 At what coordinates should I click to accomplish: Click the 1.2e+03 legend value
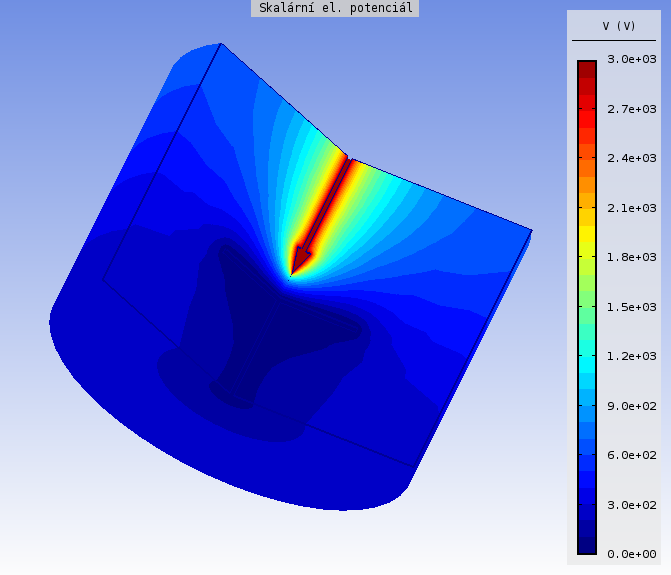click(x=632, y=356)
